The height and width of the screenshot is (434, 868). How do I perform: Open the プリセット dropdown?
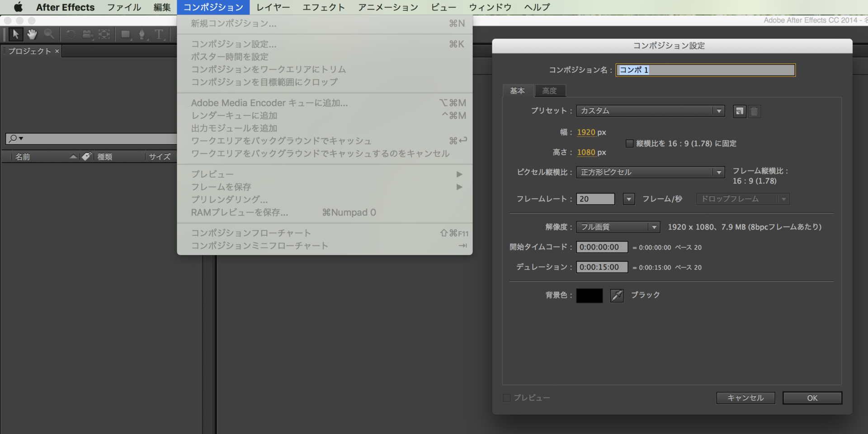650,111
